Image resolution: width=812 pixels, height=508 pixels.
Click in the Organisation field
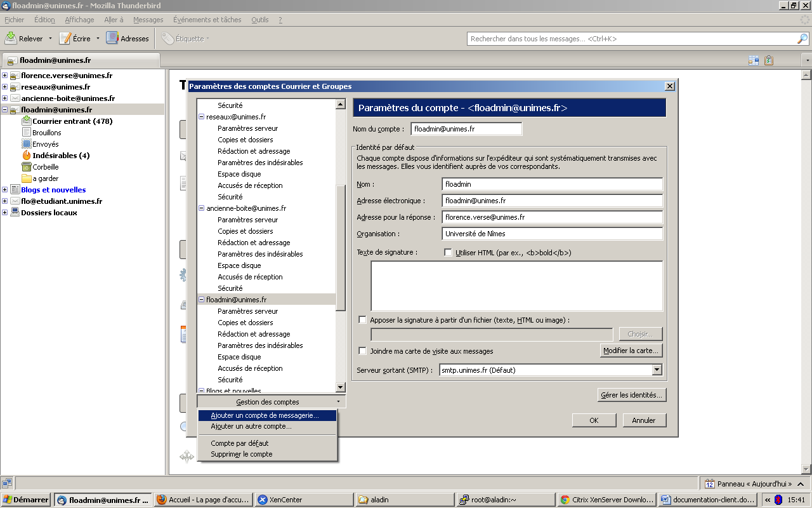pos(553,234)
